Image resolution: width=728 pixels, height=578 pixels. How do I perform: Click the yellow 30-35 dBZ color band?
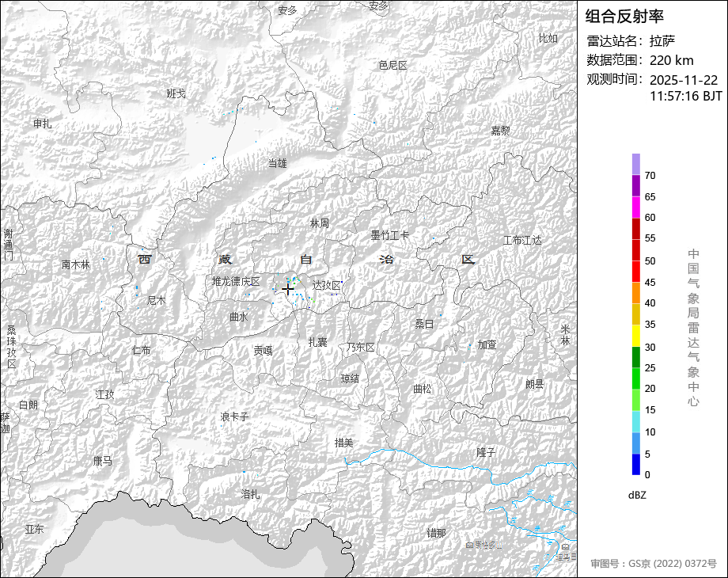click(636, 336)
